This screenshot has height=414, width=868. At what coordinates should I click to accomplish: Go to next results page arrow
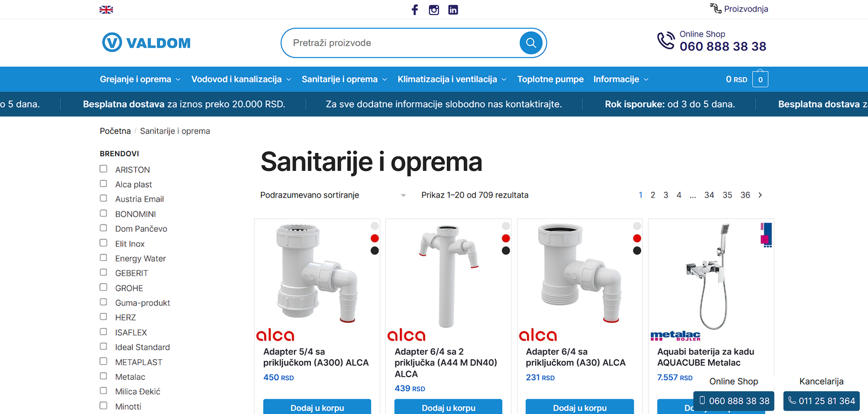(x=760, y=195)
